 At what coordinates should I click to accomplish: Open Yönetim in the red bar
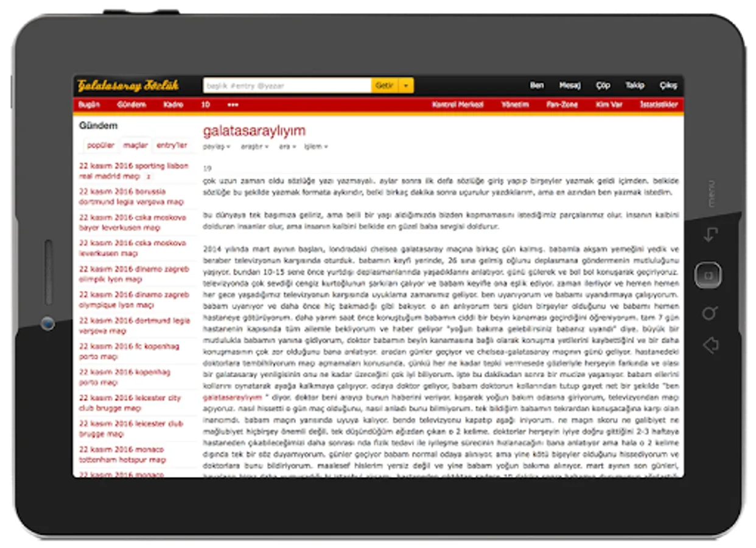pyautogui.click(x=515, y=105)
